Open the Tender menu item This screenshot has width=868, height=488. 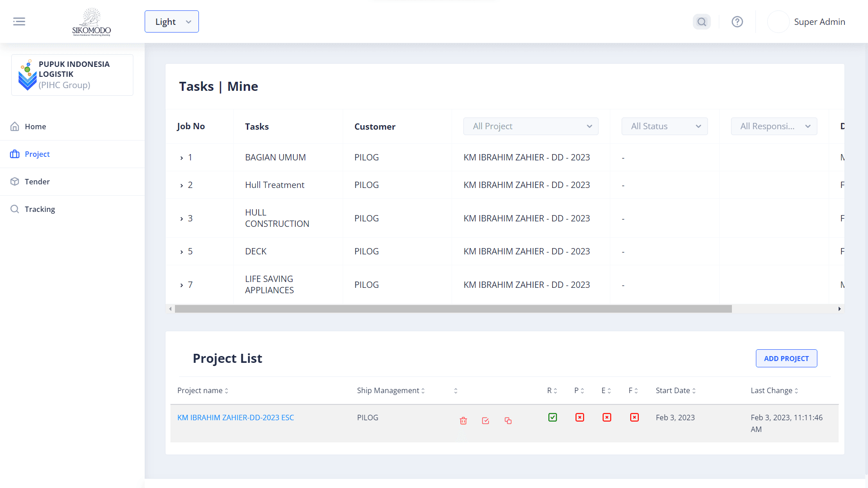[x=37, y=182]
